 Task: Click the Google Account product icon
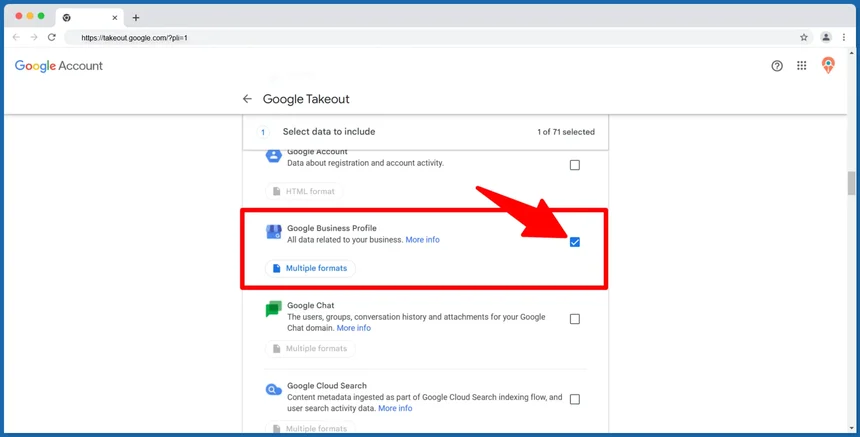[274, 156]
